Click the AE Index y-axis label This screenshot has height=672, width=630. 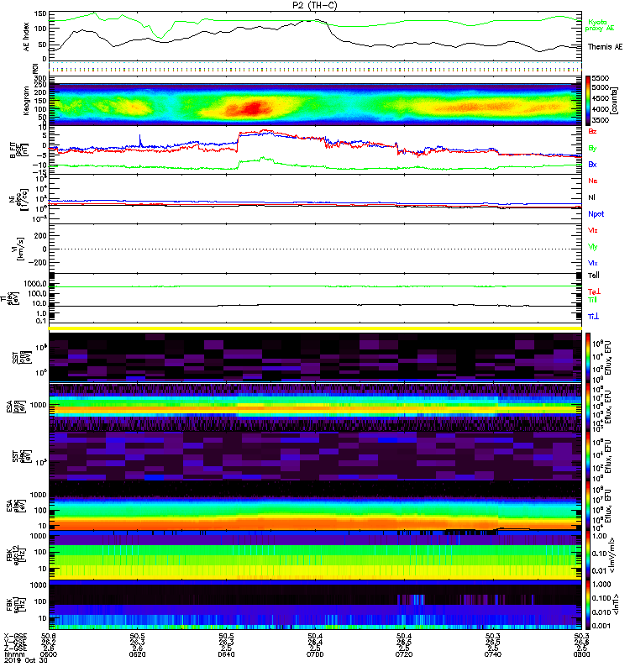(27, 37)
